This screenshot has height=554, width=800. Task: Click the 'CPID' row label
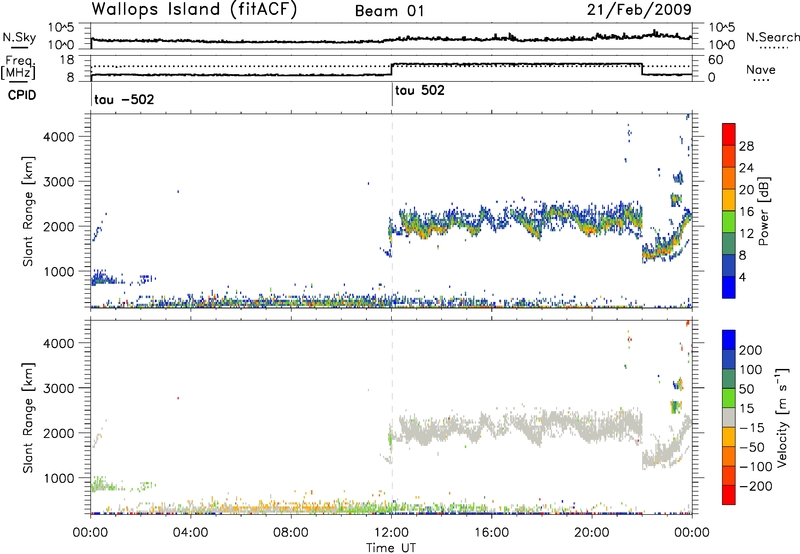tap(22, 95)
